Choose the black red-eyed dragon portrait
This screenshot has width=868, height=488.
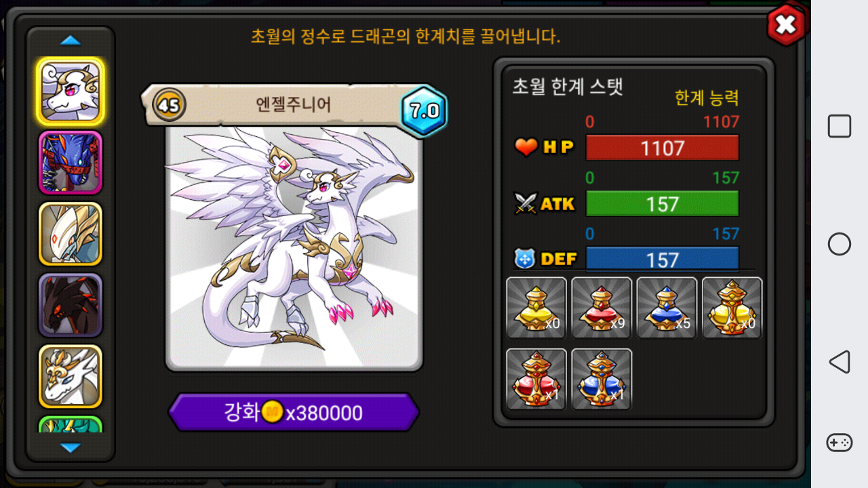point(71,305)
